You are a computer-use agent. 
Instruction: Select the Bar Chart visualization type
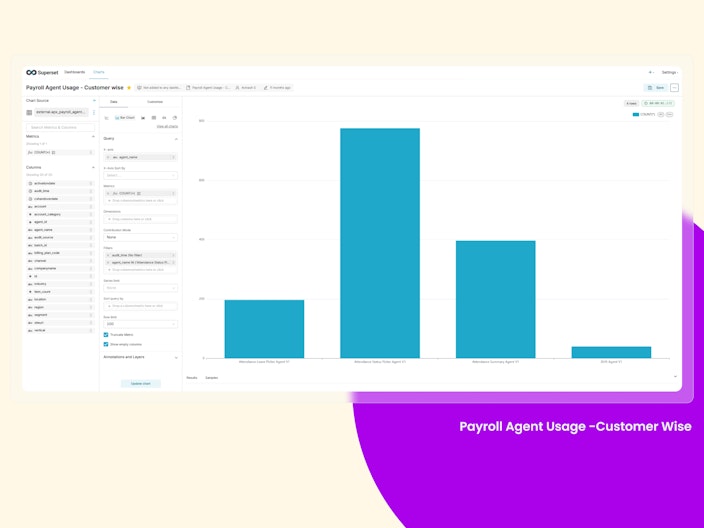point(124,118)
